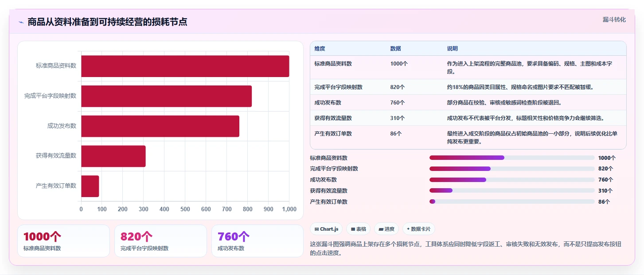Click the 获得有效流量数 progress bar showing 310个
Viewport: 644px width, 275px height.
pyautogui.click(x=512, y=190)
